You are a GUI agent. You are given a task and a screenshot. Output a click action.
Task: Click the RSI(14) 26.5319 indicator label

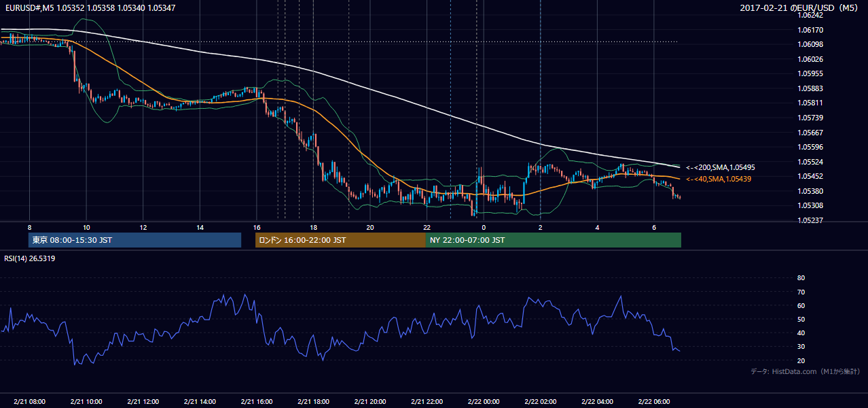30,258
